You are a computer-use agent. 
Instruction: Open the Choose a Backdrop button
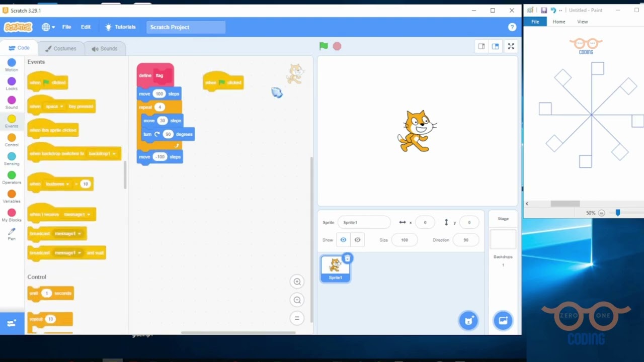(x=503, y=321)
